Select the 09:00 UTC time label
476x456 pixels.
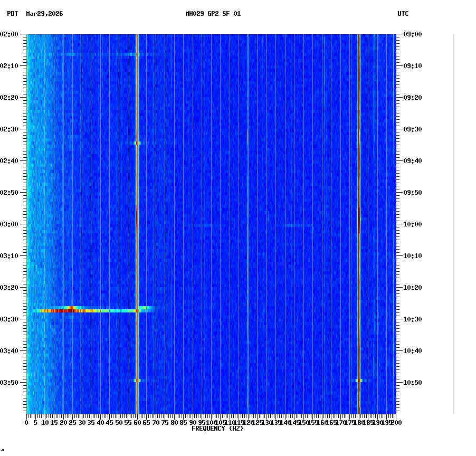[412, 35]
